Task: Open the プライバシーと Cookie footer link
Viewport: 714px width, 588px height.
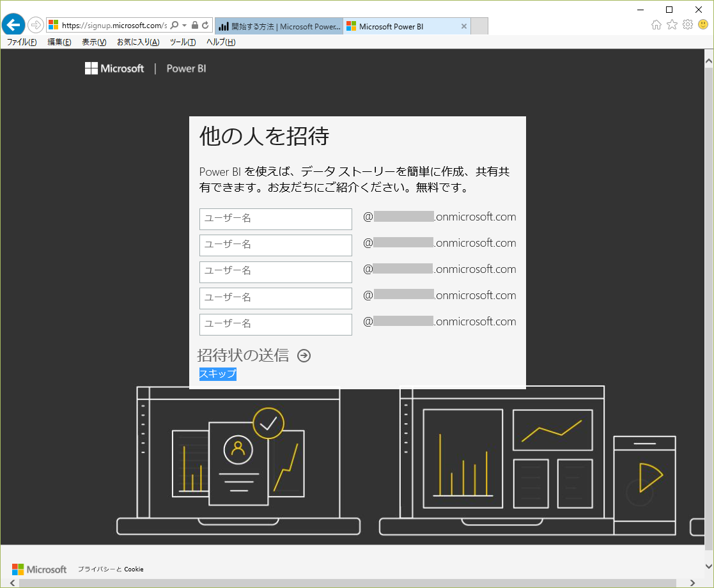Action: 111,569
